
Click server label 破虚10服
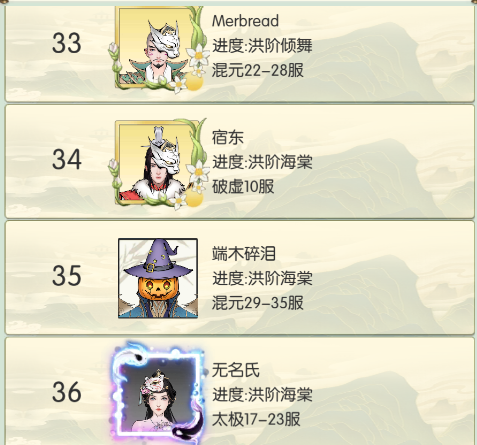tap(243, 186)
